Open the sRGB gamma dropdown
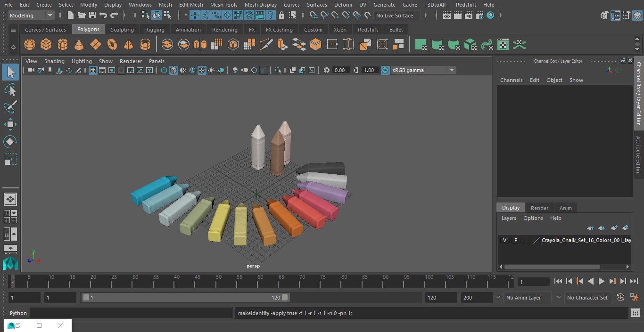Viewport: 644px width, 332px height. click(x=452, y=70)
